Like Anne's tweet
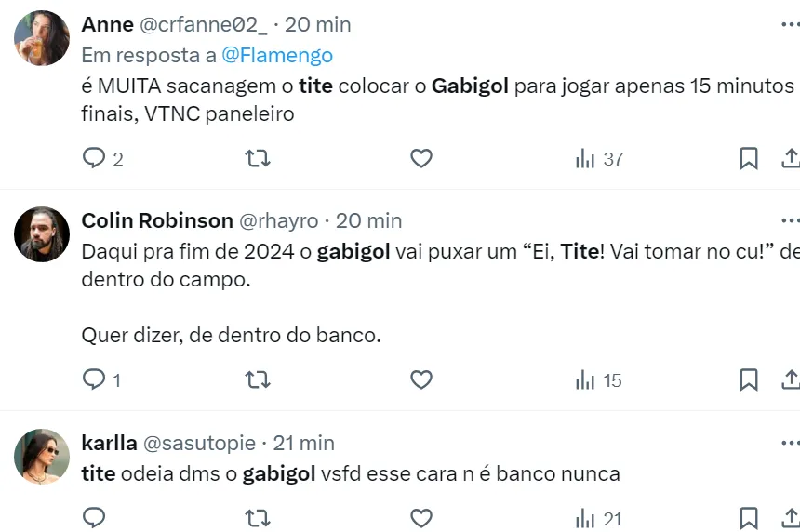 pos(421,159)
